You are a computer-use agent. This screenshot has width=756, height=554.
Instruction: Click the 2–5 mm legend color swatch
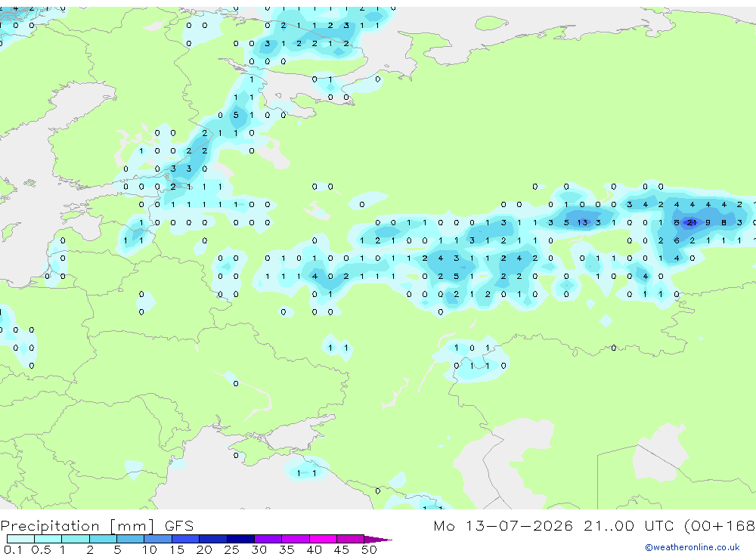[x=103, y=539]
